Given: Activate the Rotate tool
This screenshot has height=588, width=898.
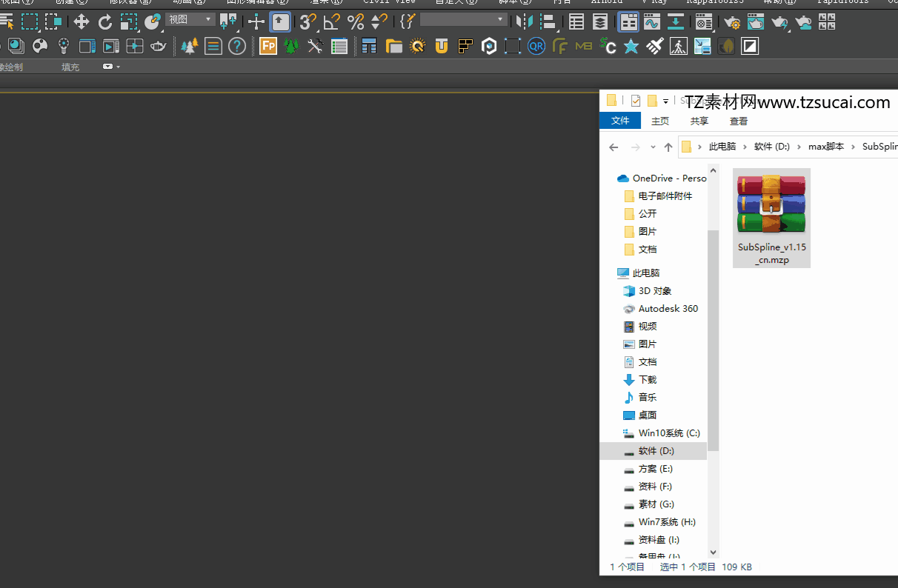Looking at the screenshot, I should point(105,21).
